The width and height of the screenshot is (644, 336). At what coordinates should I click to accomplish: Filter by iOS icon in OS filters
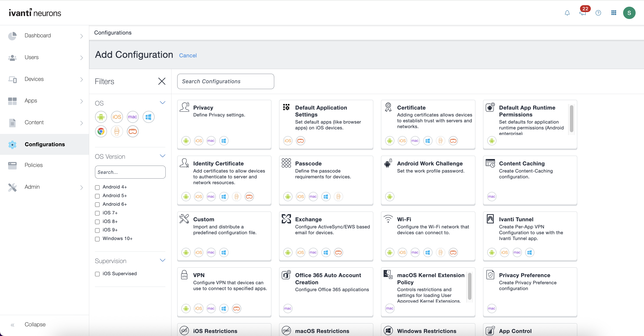(117, 117)
